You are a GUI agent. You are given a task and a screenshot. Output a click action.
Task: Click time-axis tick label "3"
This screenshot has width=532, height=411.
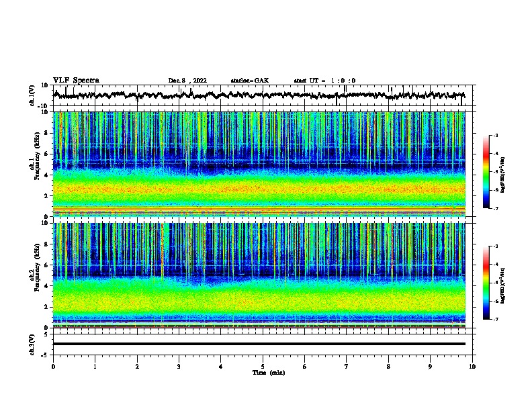pyautogui.click(x=179, y=367)
